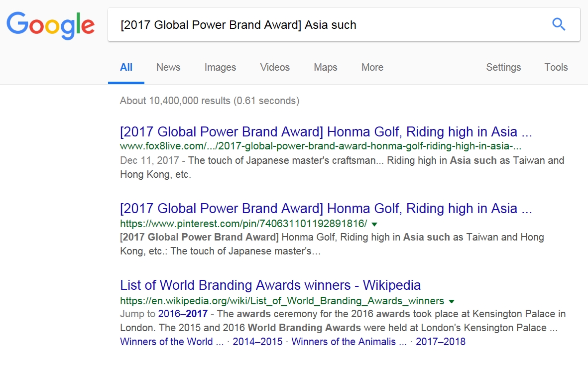Jump to the 2016–2017 section link
This screenshot has width=588, height=368.
click(183, 314)
